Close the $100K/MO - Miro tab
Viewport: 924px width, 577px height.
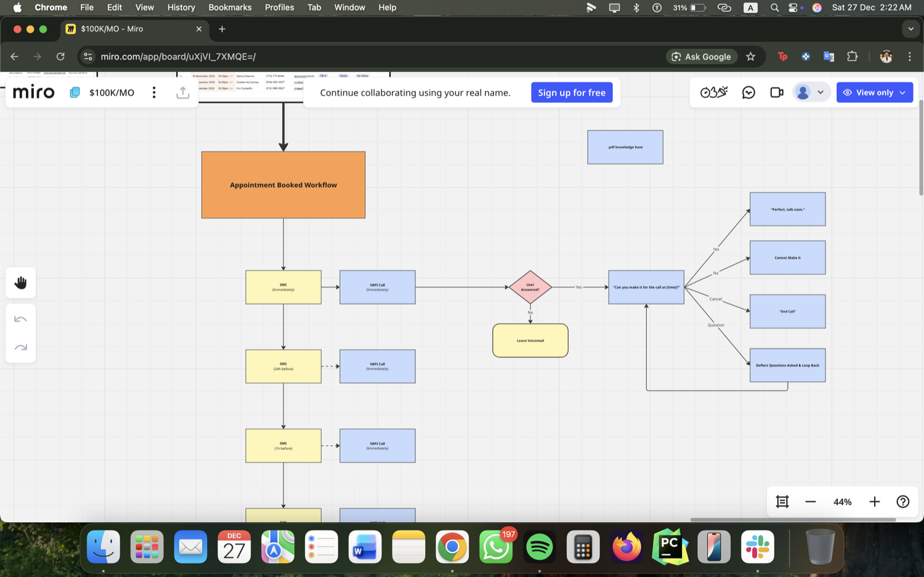(199, 29)
